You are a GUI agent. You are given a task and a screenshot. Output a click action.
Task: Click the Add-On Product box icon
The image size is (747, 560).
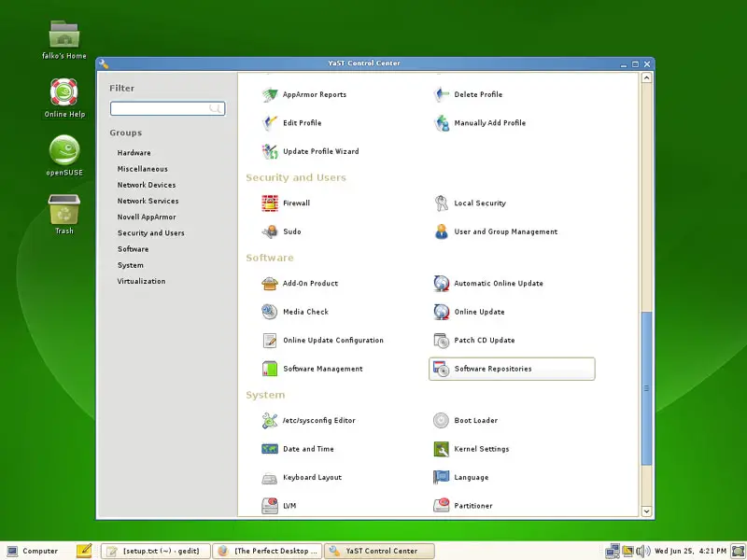click(270, 284)
